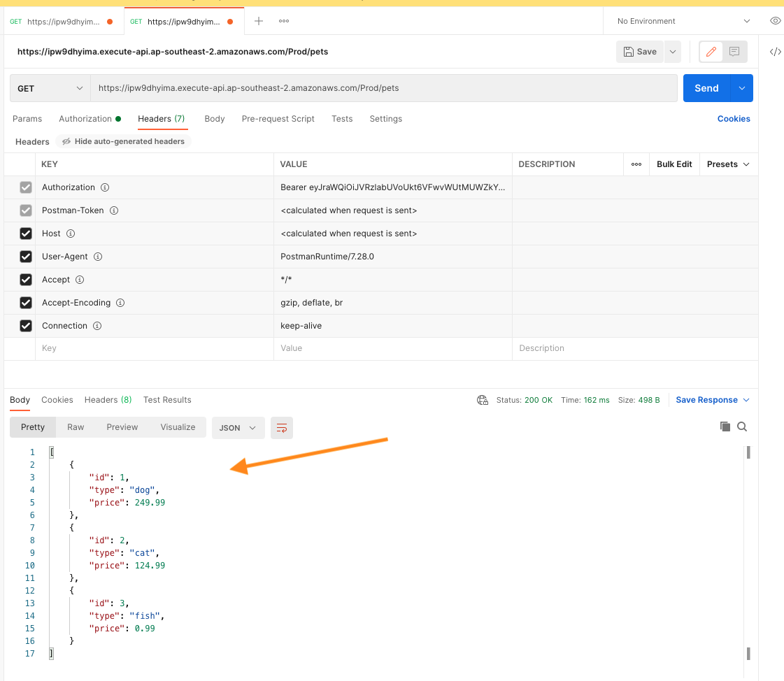The image size is (784, 681).
Task: Click the empty Key field in headers
Action: point(154,348)
